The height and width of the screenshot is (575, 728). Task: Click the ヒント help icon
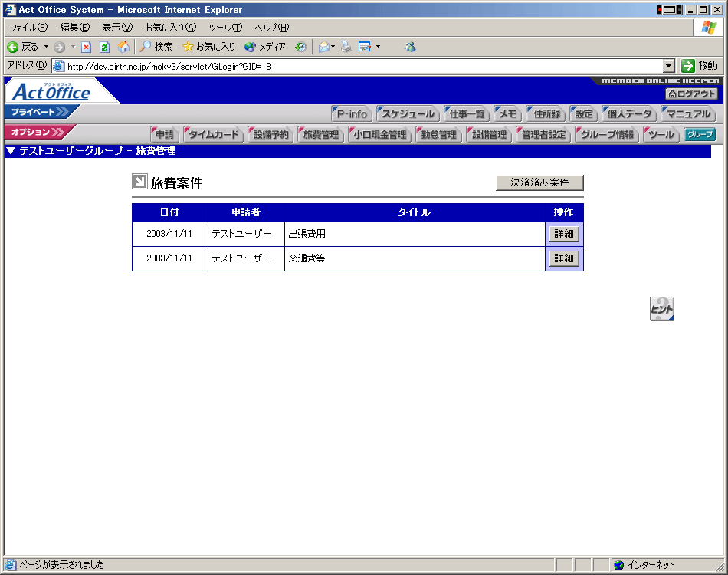point(661,309)
